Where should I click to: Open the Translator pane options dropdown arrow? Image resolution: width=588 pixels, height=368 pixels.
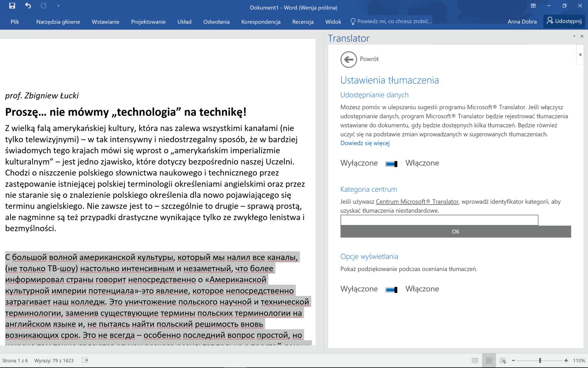pos(574,36)
